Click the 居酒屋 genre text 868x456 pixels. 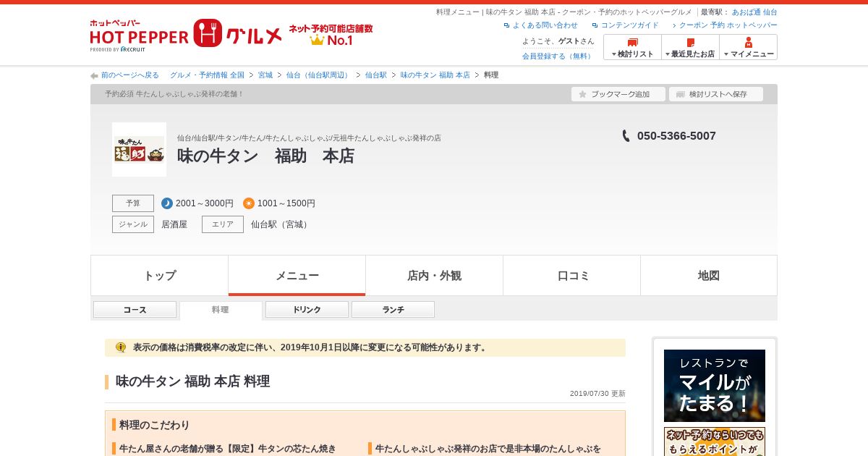174,224
